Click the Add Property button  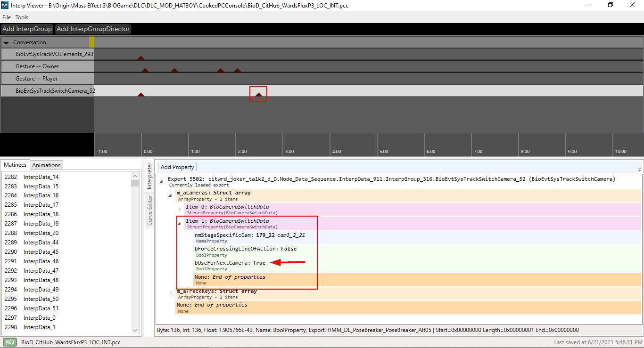click(x=177, y=167)
